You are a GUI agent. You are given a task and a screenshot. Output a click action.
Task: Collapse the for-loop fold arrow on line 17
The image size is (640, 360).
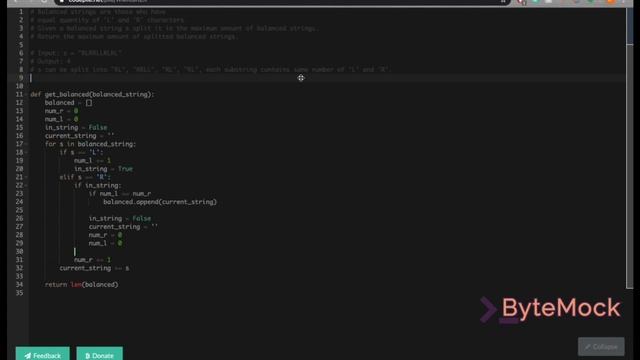27,144
